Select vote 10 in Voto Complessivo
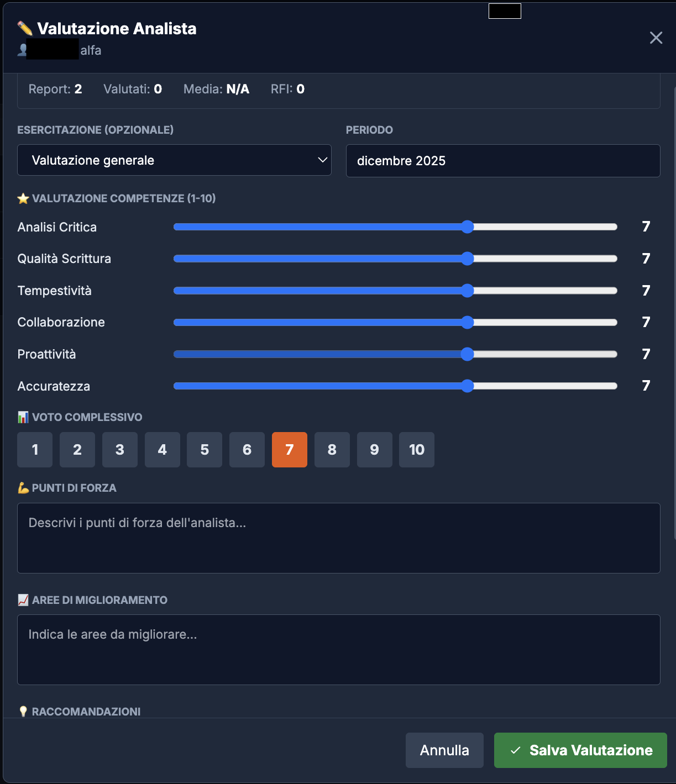The height and width of the screenshot is (784, 676). 417,450
